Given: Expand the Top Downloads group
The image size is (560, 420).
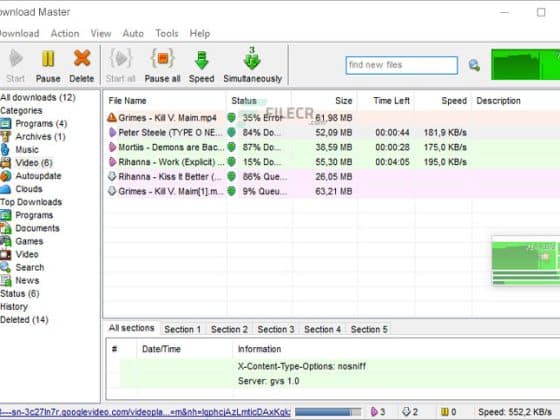Looking at the screenshot, I should 31,202.
